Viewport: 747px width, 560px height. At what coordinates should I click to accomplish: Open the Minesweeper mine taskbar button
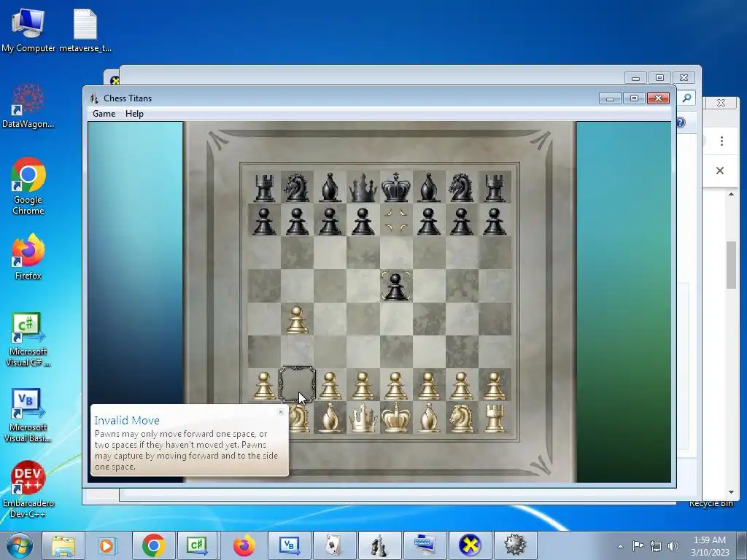(x=515, y=545)
